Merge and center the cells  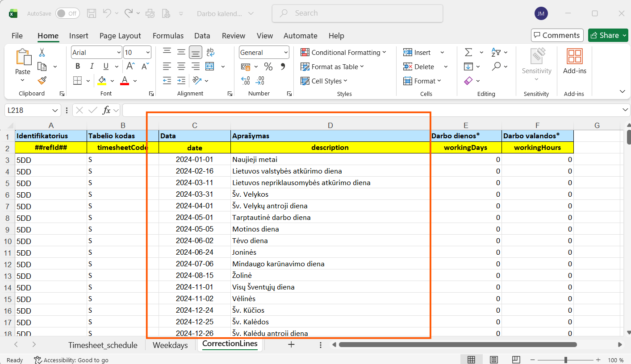[x=210, y=66]
